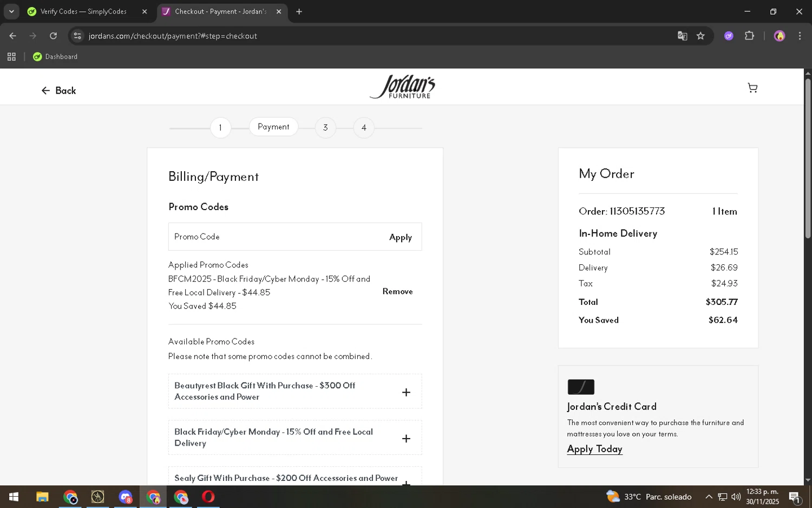
Task: Open the translate page icon
Action: pos(682,36)
